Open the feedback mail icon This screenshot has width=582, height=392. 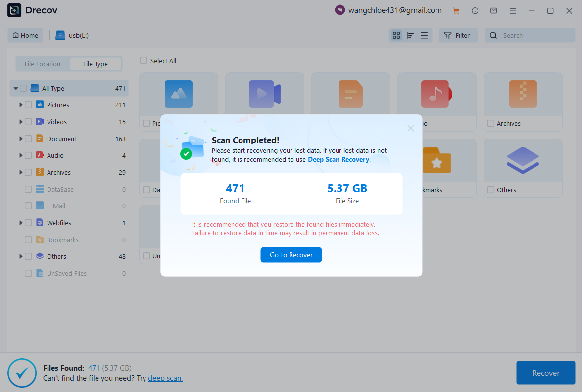coord(493,10)
